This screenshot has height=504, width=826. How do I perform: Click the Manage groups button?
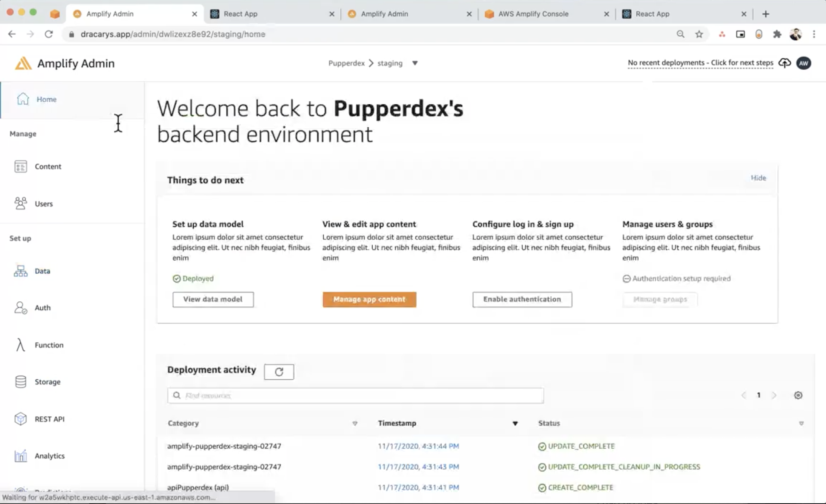660,299
